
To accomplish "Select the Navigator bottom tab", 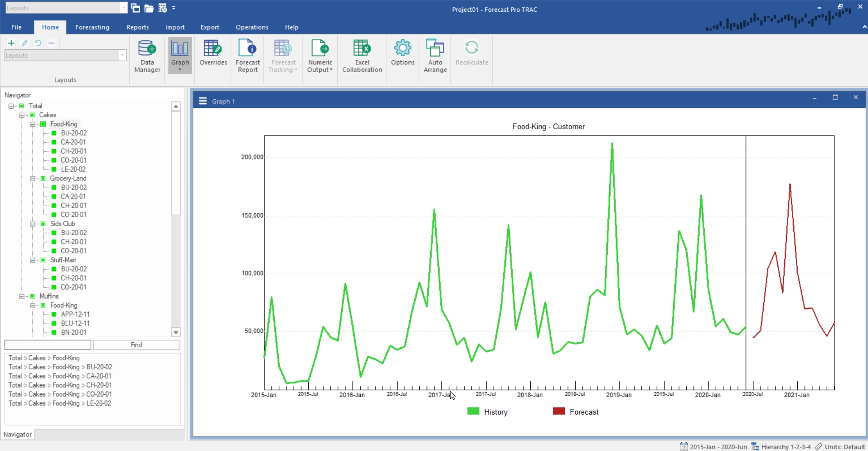I will tap(18, 434).
